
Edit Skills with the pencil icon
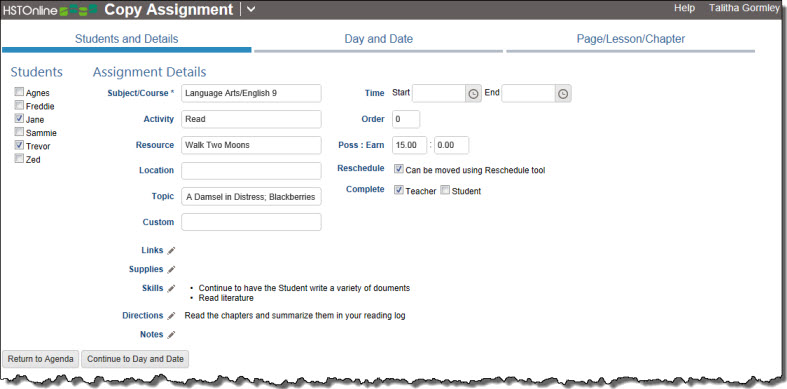[x=171, y=289]
